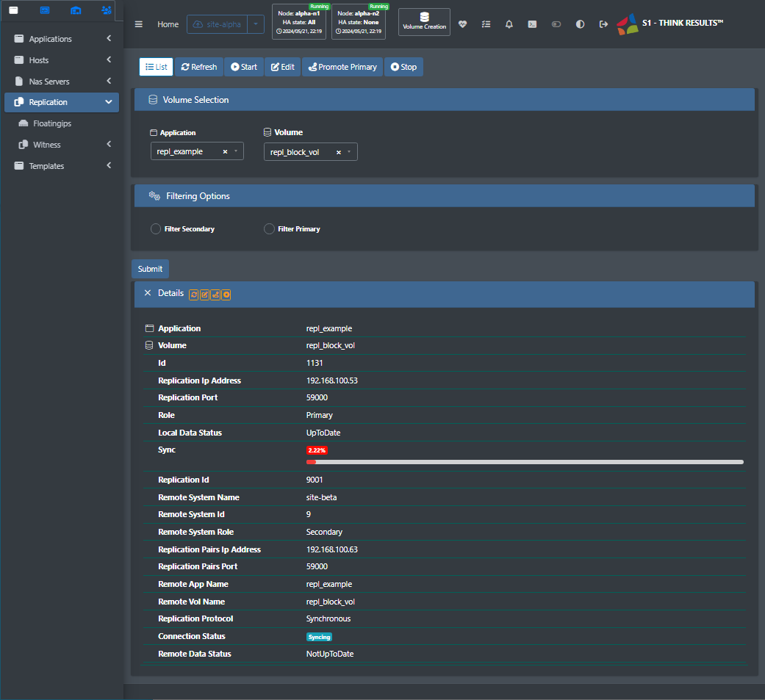The image size is (765, 700).
Task: Open node alpha-n2 status card
Action: [359, 22]
